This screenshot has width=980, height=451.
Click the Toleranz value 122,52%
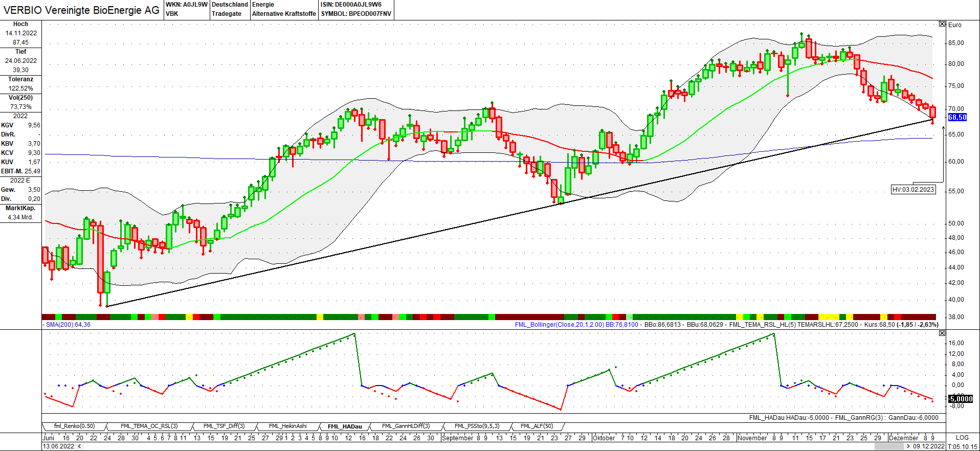click(21, 88)
